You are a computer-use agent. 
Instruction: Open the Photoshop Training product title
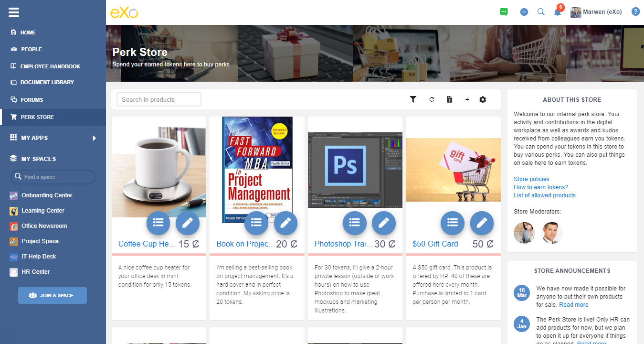pyautogui.click(x=344, y=244)
